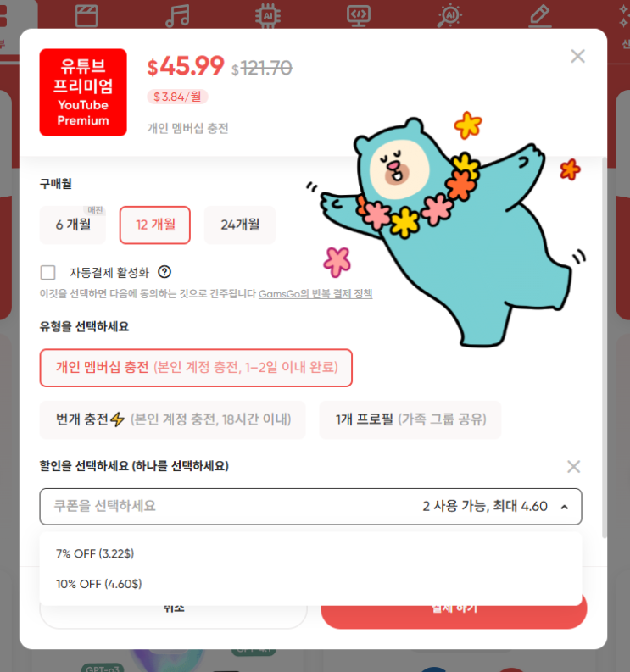This screenshot has height=672, width=630.
Task: Select the 6 개월 purchase period
Action: [x=72, y=225]
